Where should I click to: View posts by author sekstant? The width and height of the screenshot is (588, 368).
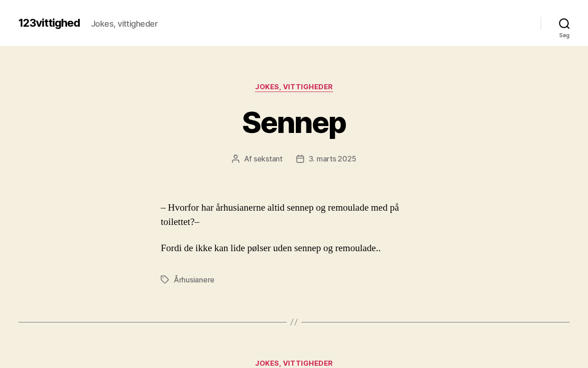[x=268, y=159]
